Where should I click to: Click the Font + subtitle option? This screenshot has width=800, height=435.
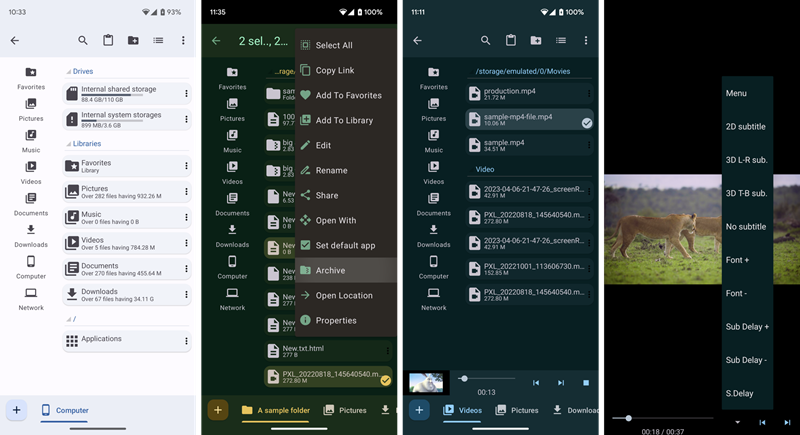coord(737,260)
